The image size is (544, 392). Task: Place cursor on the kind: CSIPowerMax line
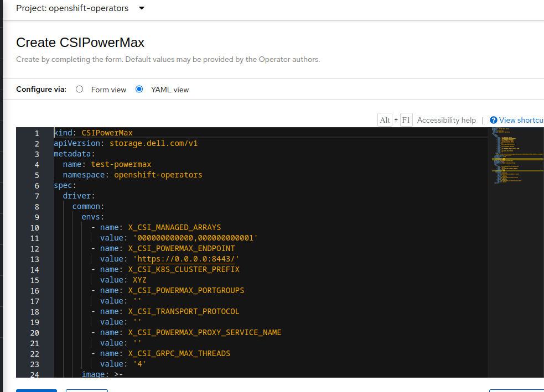coord(89,132)
